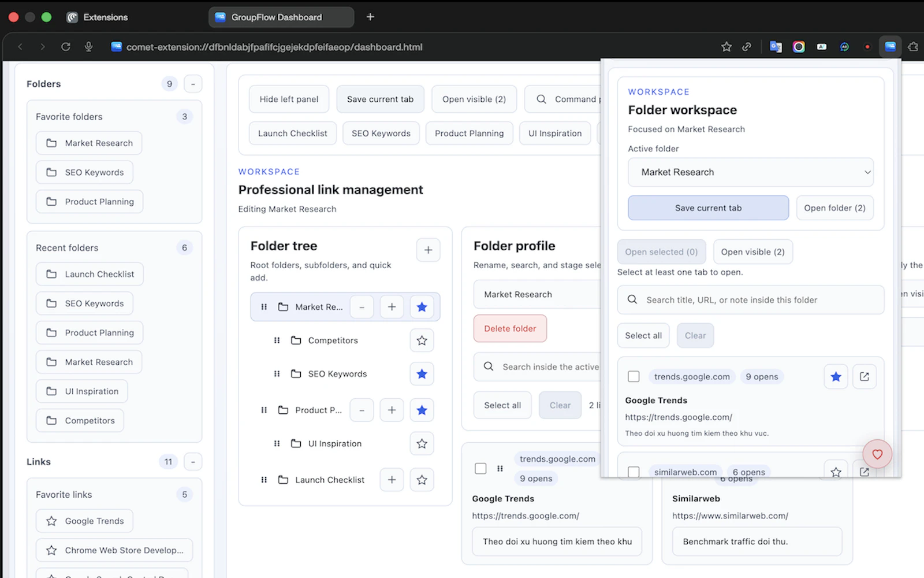Switch to the Extensions browser tab
This screenshot has width=924, height=578.
tap(105, 17)
